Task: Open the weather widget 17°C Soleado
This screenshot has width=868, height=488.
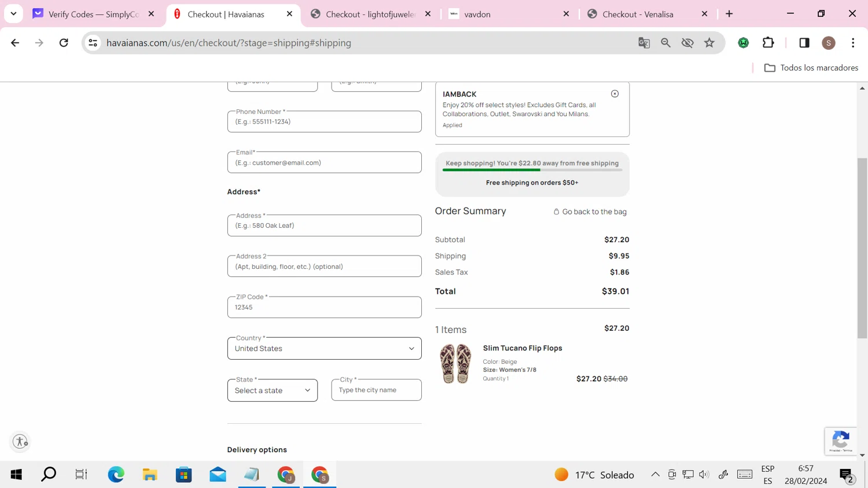Action: 594,475
